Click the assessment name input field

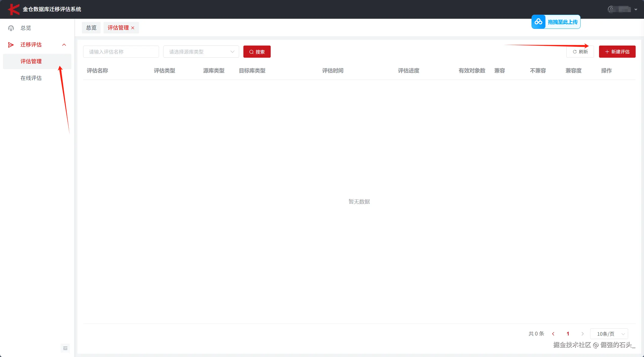[x=121, y=52]
